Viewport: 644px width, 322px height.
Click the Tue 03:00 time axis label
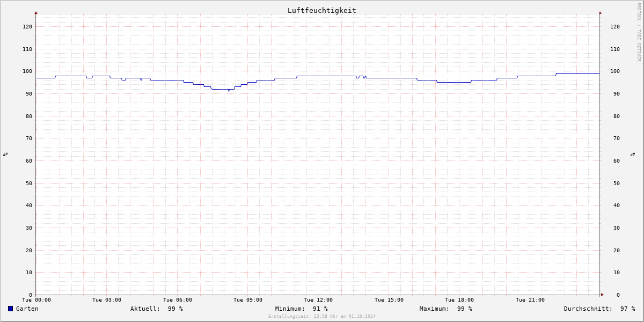(x=107, y=300)
